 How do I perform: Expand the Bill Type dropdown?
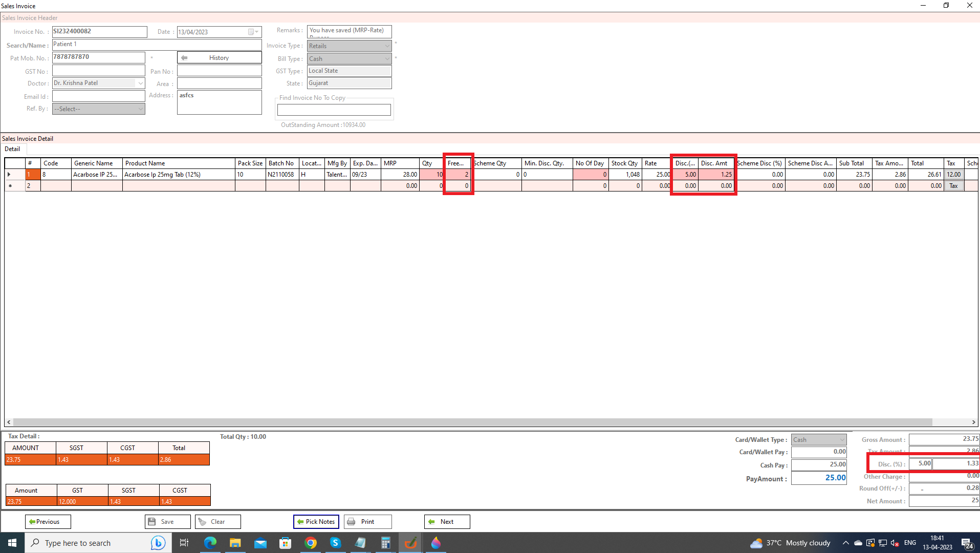point(387,59)
